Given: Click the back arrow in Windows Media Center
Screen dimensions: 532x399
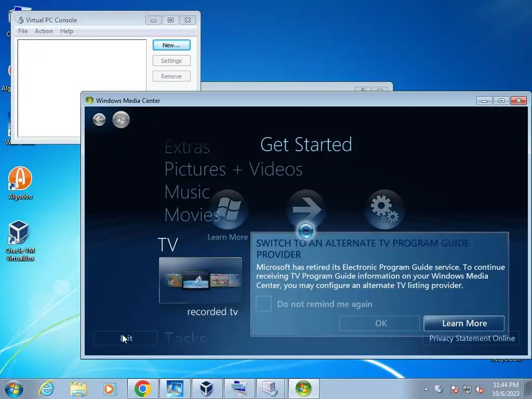Looking at the screenshot, I should [x=99, y=119].
